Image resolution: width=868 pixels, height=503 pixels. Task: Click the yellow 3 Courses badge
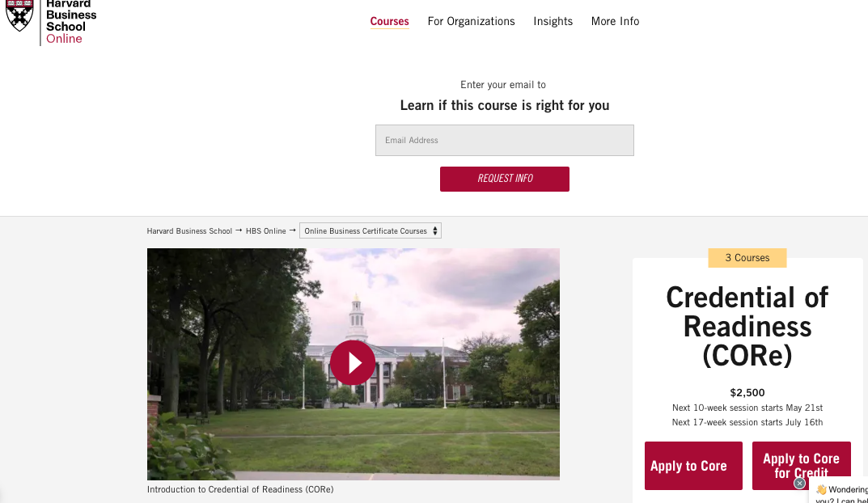747,258
